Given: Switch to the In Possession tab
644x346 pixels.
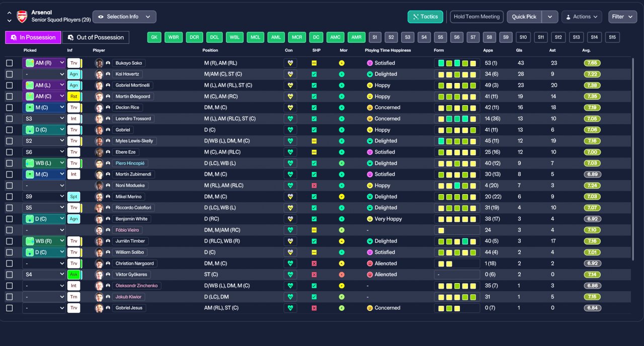Looking at the screenshot, I should (x=33, y=37).
